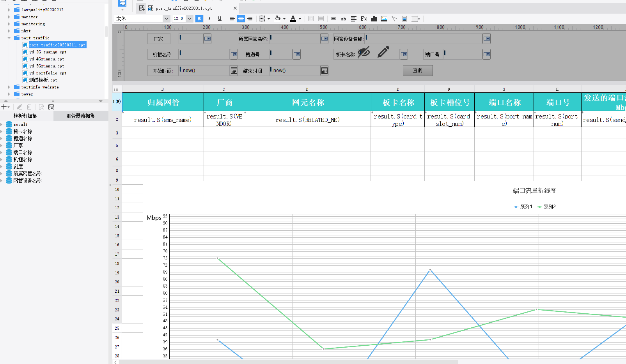Screen dimensions: 626x364
Task: Open the 机框名称 parameter dropdown widget
Action: [234, 54]
